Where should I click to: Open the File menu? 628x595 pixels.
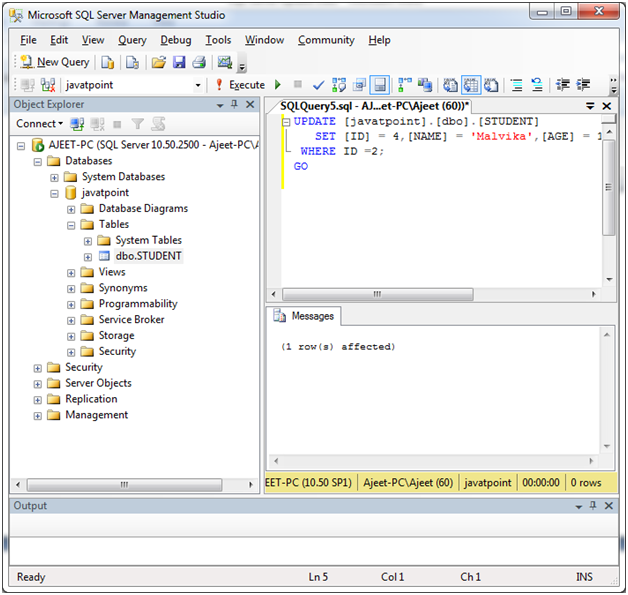pyautogui.click(x=28, y=40)
